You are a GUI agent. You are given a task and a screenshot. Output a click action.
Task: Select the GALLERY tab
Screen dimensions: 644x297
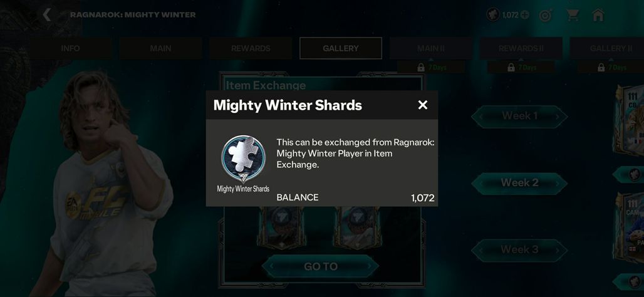(x=341, y=48)
